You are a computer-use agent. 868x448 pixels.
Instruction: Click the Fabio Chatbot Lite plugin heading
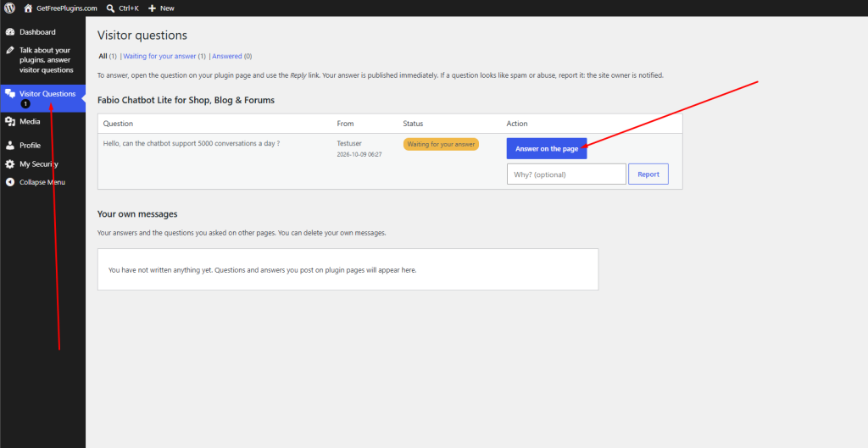click(x=186, y=100)
